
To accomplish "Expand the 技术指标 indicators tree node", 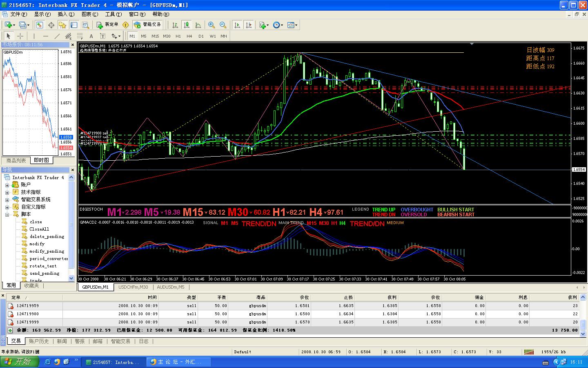I will [x=7, y=192].
